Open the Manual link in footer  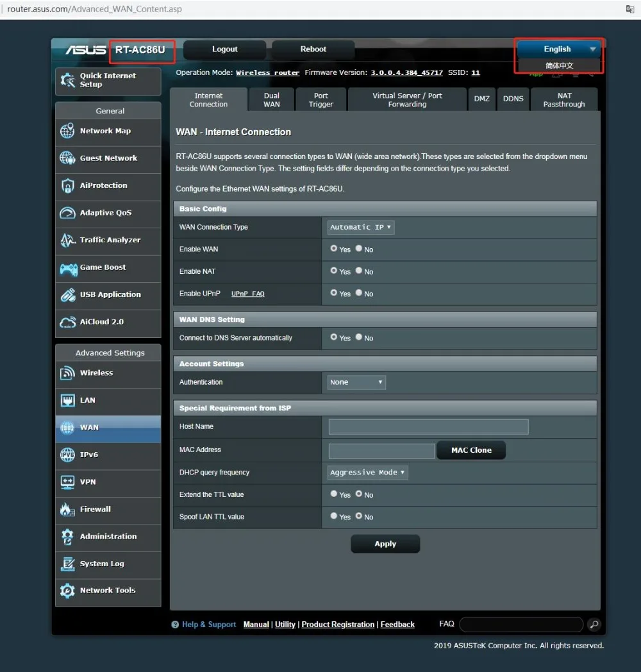256,625
